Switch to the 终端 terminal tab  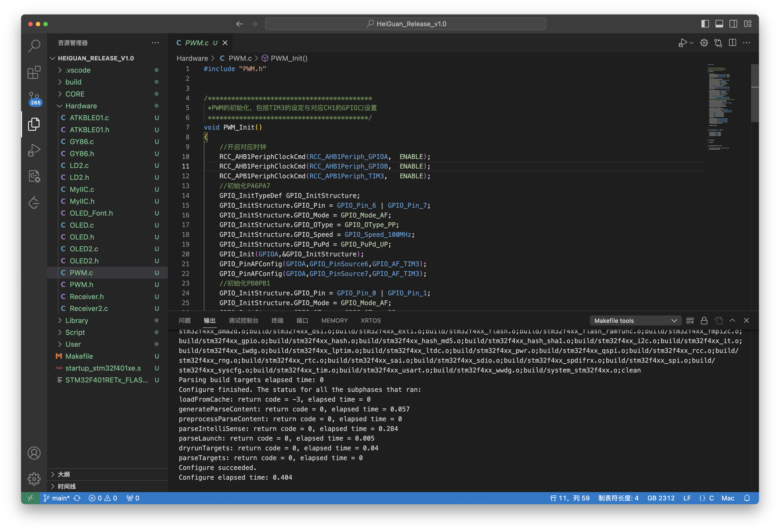click(x=277, y=321)
